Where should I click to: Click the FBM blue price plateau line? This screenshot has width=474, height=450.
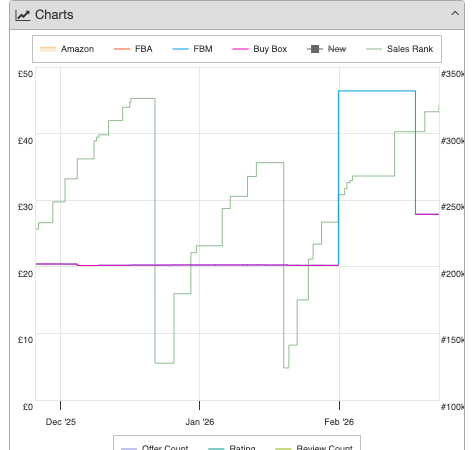point(377,91)
